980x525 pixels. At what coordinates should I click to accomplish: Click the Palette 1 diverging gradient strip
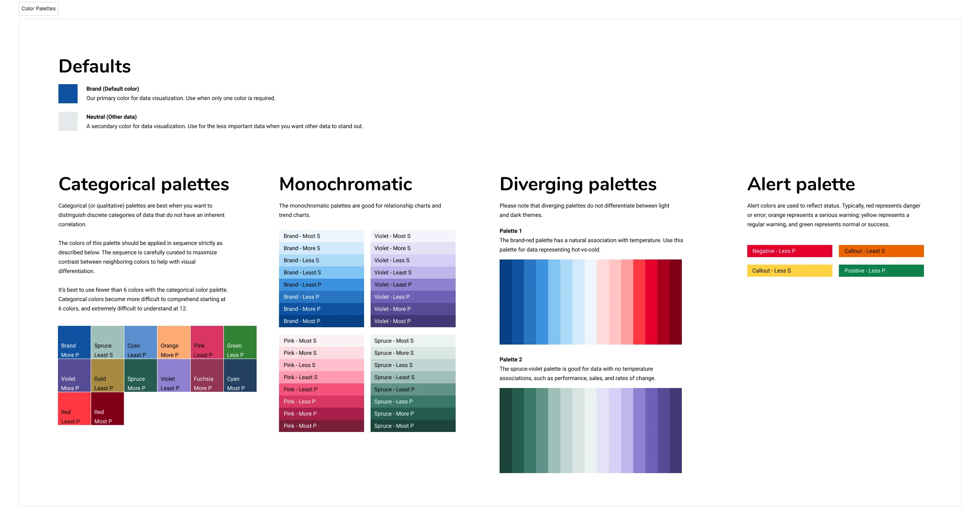[x=590, y=302]
